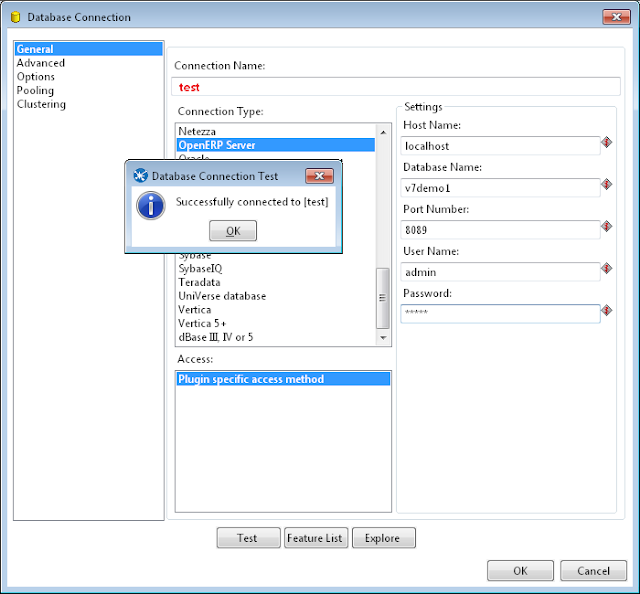
Task: Close the Database Connection Test dialog
Action: (320, 176)
